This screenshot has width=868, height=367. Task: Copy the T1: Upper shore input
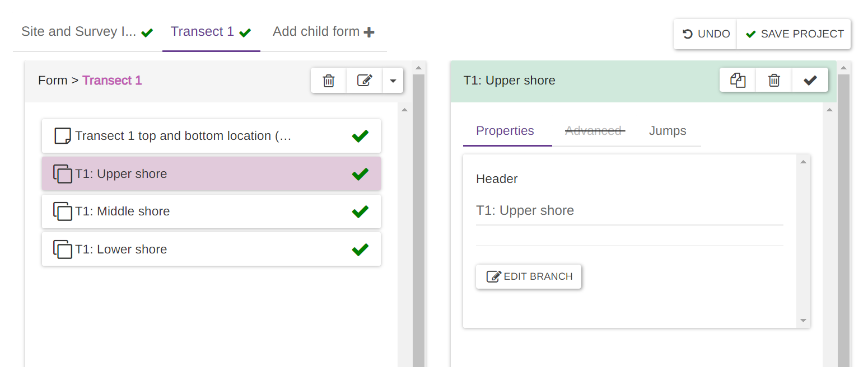(738, 81)
